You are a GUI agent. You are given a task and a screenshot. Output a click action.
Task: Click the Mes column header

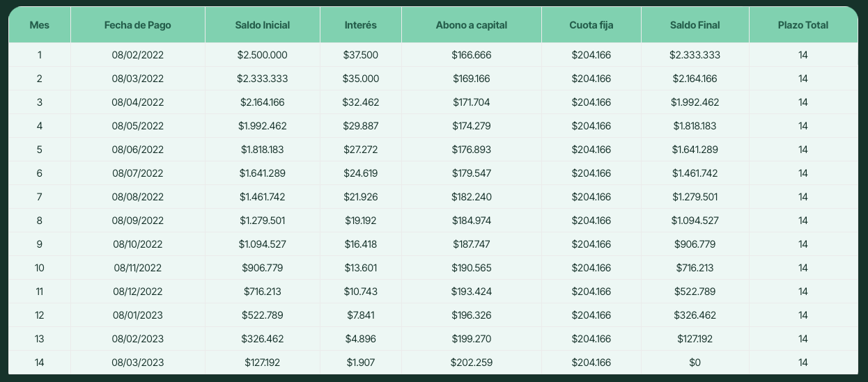40,25
